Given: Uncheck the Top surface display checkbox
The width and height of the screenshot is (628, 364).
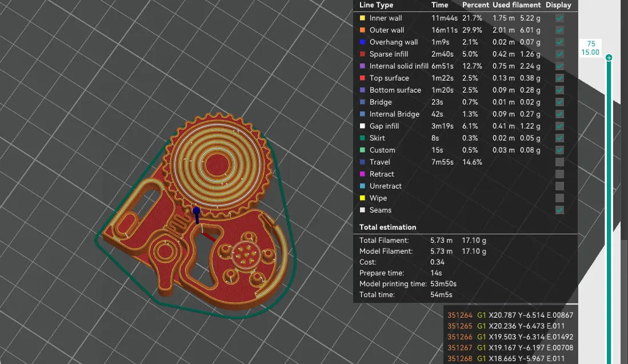Looking at the screenshot, I should pos(559,78).
